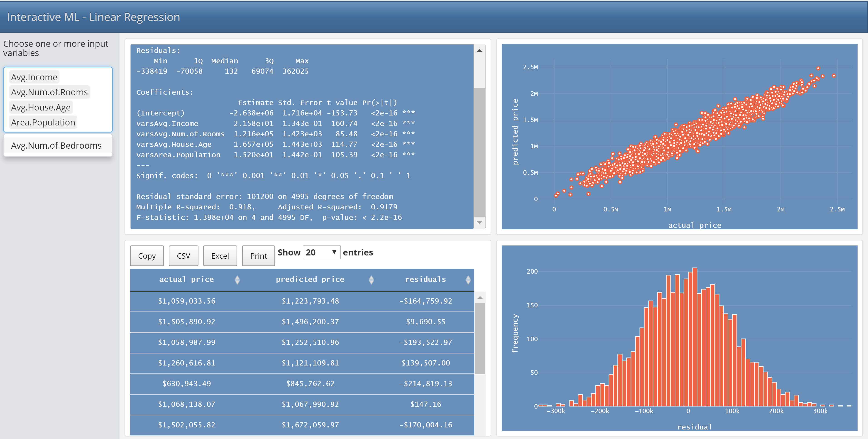Click first table row with $1,059,033.56
Image resolution: width=868 pixels, height=439 pixels.
tap(186, 301)
